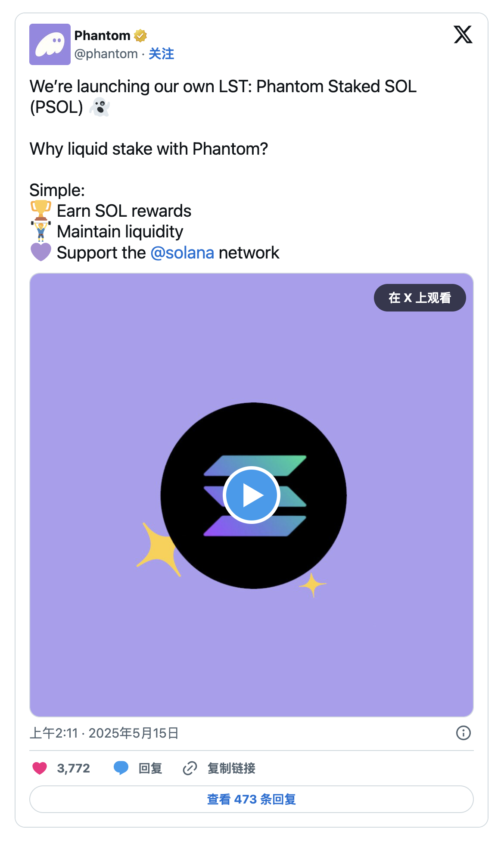This screenshot has width=504, height=841.
Task: Click the Phantom ghost profile avatar
Action: [x=50, y=44]
